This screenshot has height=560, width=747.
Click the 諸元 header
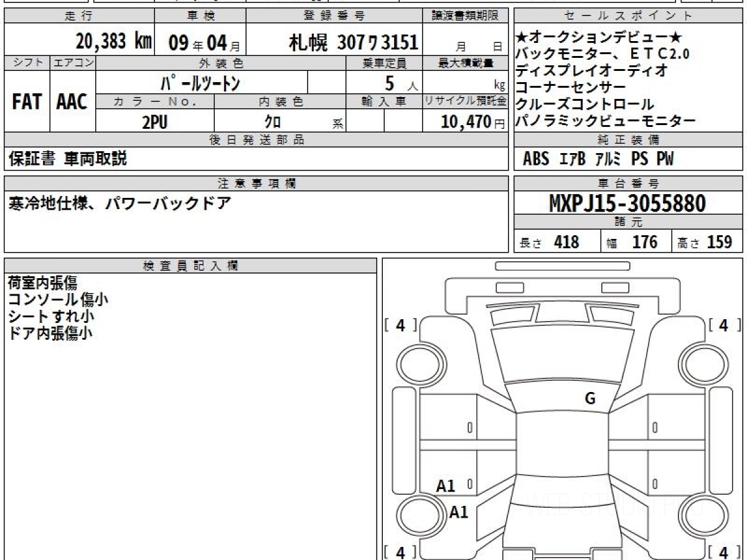(629, 223)
